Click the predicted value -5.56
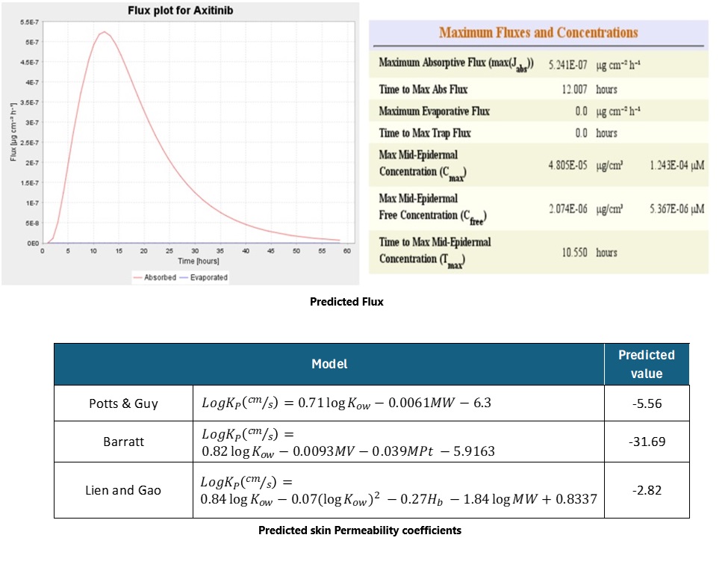The height and width of the screenshot is (588, 728). [647, 403]
